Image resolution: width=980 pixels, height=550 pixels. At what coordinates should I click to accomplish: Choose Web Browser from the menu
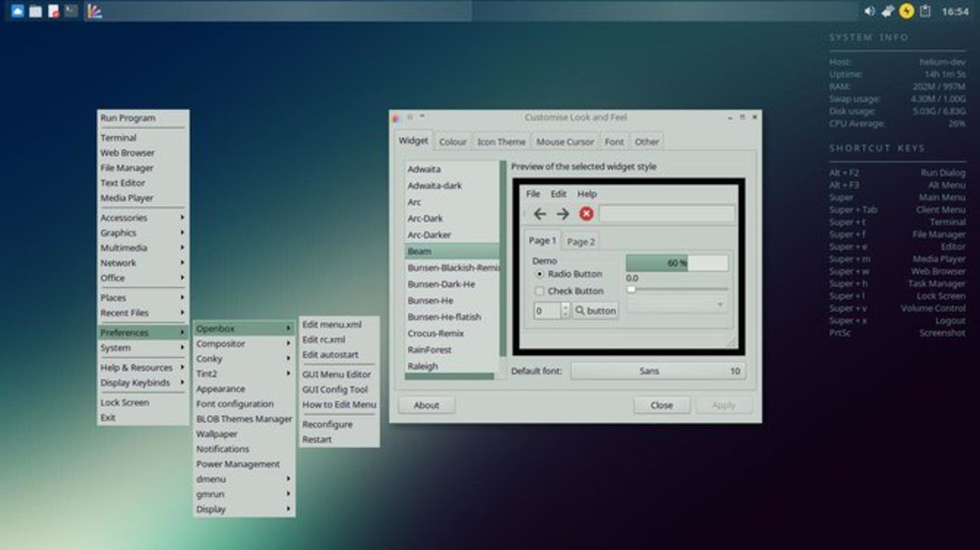click(x=142, y=153)
